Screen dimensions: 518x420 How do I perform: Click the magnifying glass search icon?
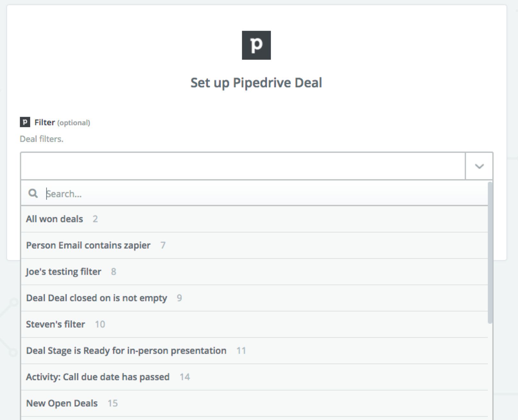(33, 193)
